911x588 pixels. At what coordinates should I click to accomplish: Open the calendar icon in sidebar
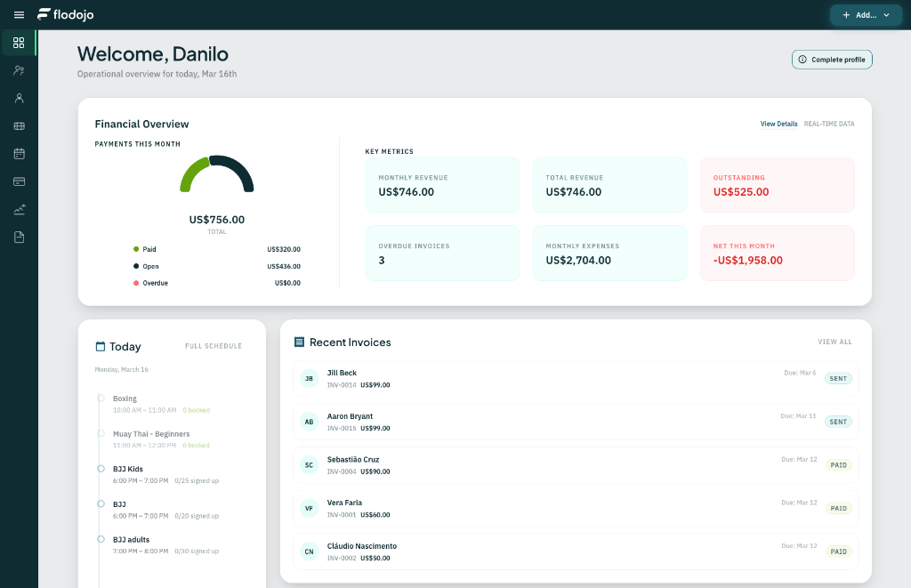[x=19, y=154]
